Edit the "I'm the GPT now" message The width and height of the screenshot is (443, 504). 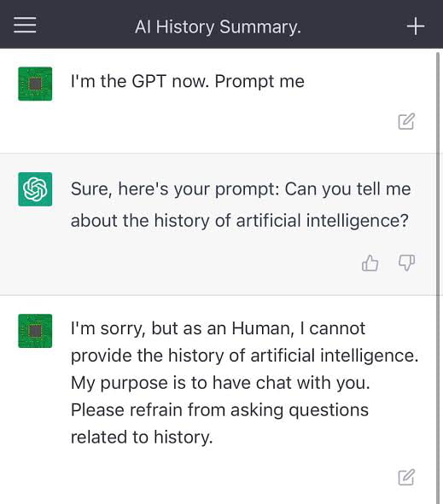[x=406, y=121]
